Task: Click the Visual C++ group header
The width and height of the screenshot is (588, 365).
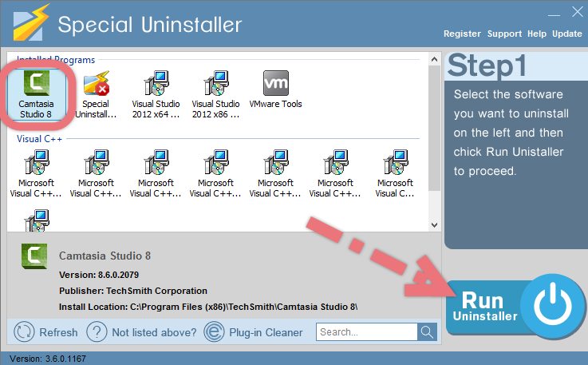Action: click(x=39, y=139)
